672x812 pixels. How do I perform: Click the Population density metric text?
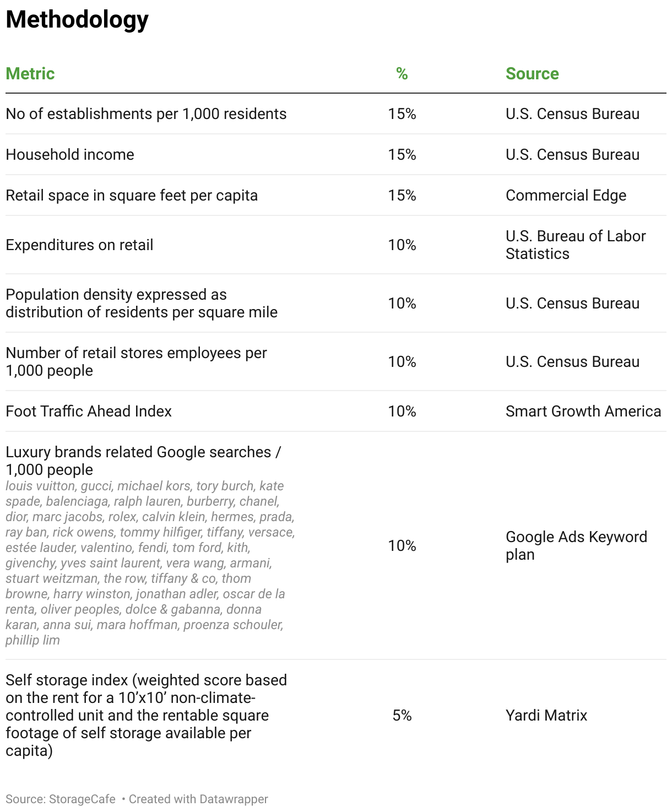142,303
